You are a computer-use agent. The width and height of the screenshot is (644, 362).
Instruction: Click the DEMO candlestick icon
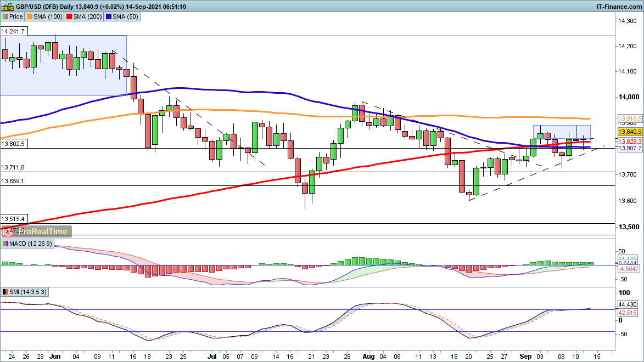[8, 6]
